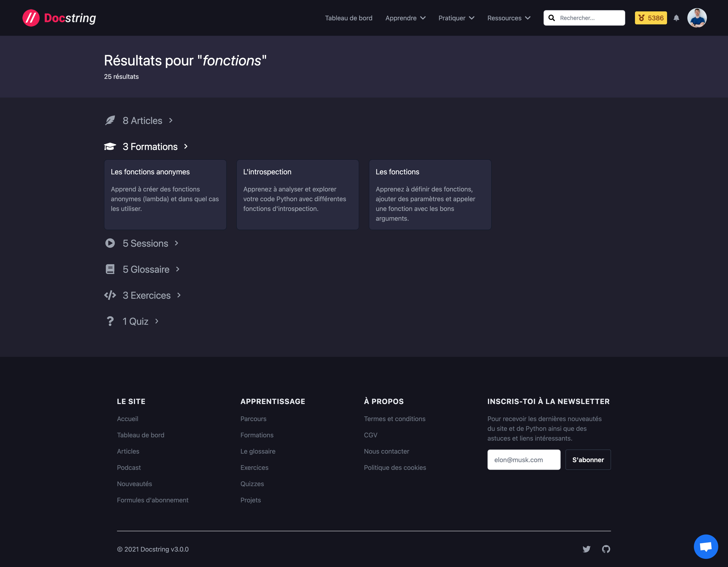Click the gold medal points badge
Image resolution: width=728 pixels, height=567 pixels.
[x=651, y=18]
